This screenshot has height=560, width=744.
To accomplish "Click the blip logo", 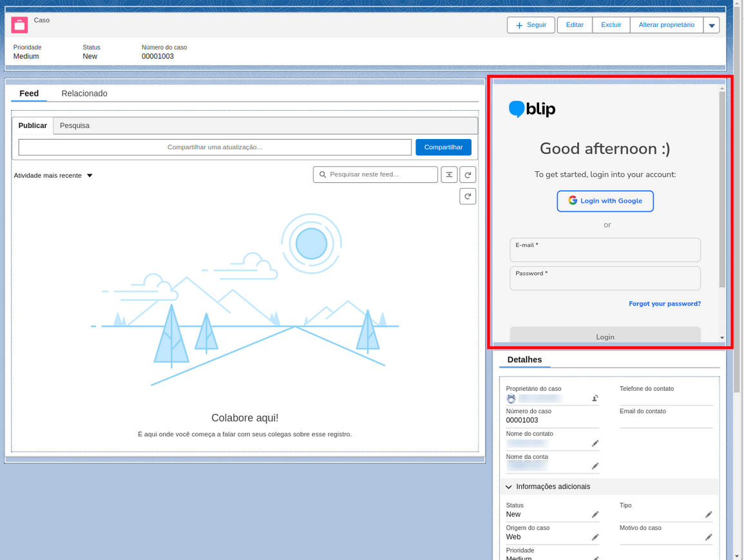I will point(532,109).
